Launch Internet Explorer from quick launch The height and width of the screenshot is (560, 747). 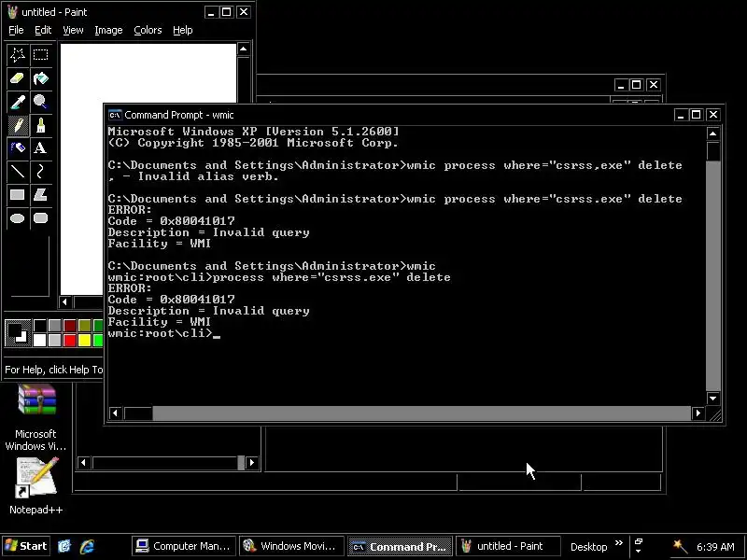pyautogui.click(x=87, y=546)
